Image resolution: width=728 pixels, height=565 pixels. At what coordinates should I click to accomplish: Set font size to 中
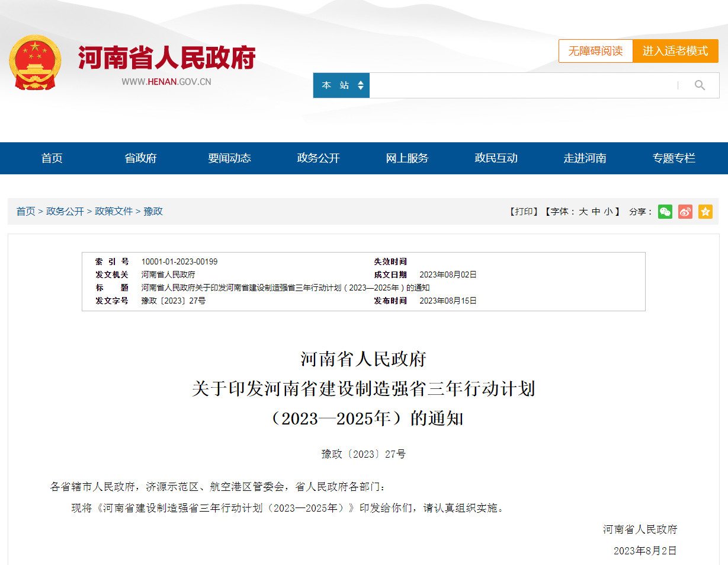pyautogui.click(x=596, y=212)
